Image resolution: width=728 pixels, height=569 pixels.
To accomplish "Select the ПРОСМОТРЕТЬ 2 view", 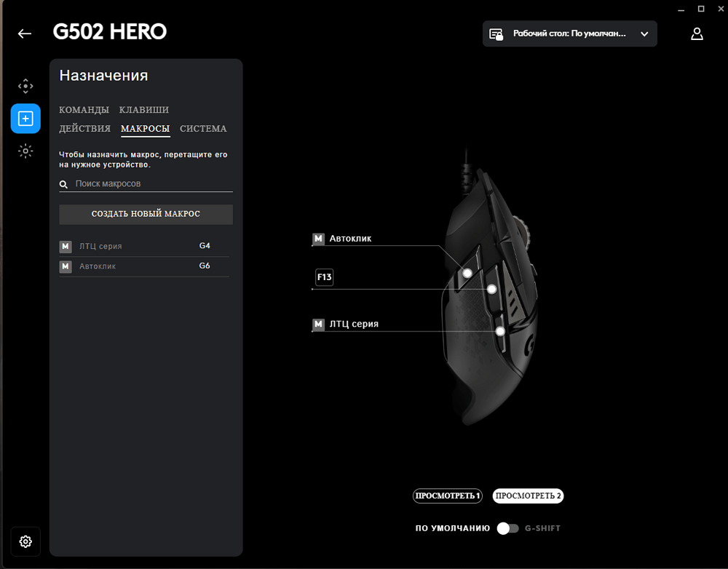I will coord(528,496).
